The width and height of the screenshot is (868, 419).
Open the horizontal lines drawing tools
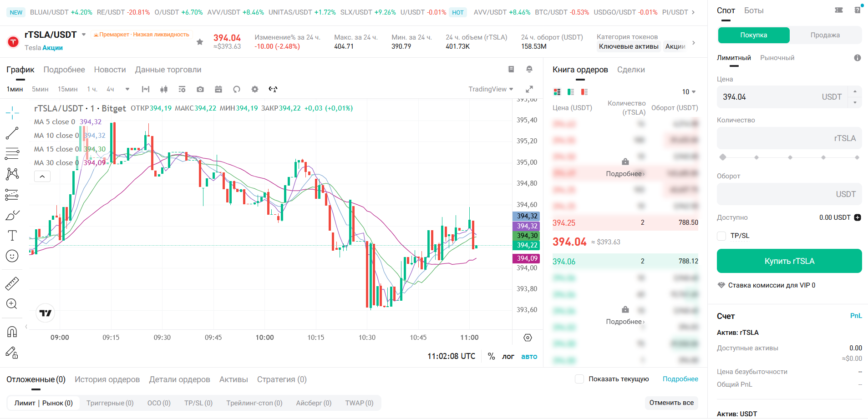12,154
